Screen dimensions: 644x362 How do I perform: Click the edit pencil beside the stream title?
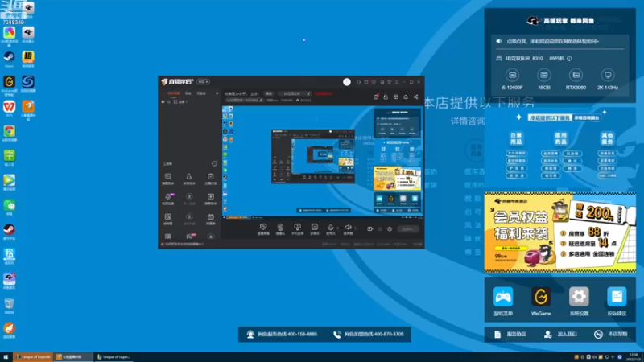coord(308,93)
